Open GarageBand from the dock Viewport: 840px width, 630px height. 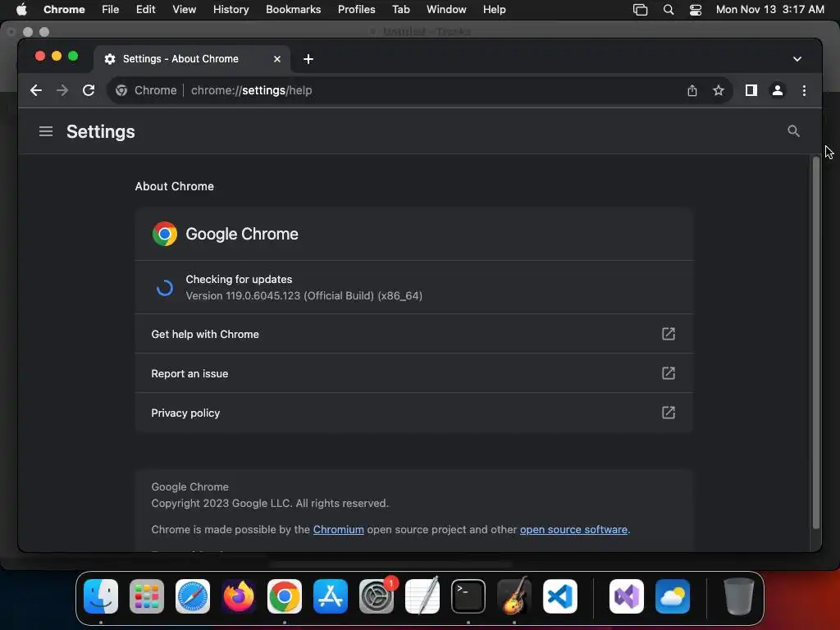(x=514, y=596)
